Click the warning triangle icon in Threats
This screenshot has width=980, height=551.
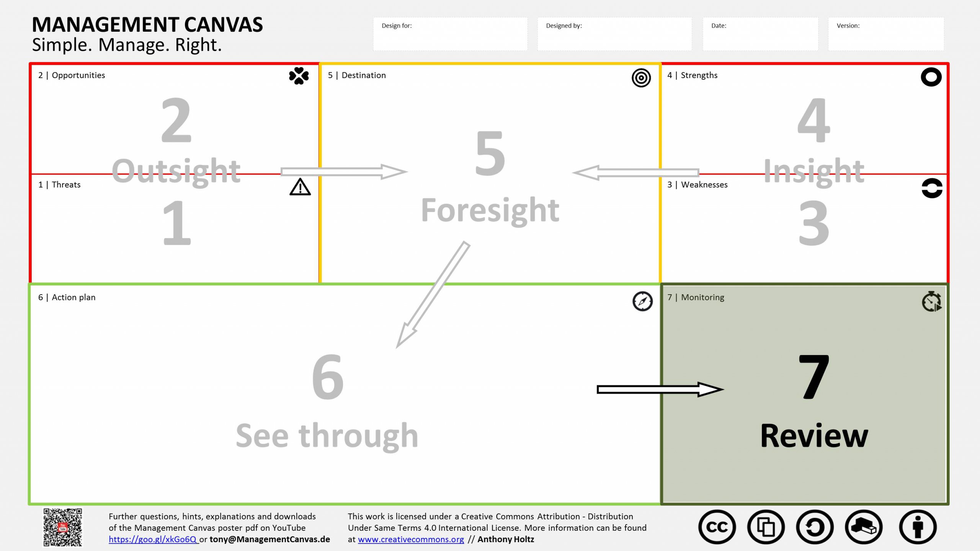[299, 187]
